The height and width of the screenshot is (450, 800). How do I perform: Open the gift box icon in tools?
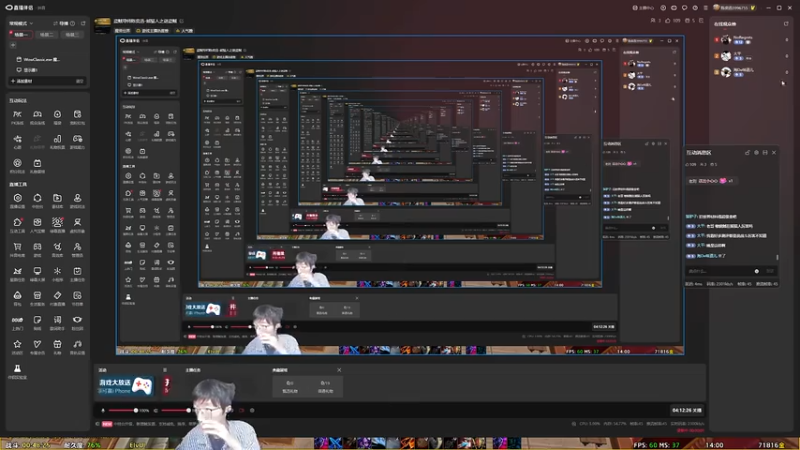57,344
